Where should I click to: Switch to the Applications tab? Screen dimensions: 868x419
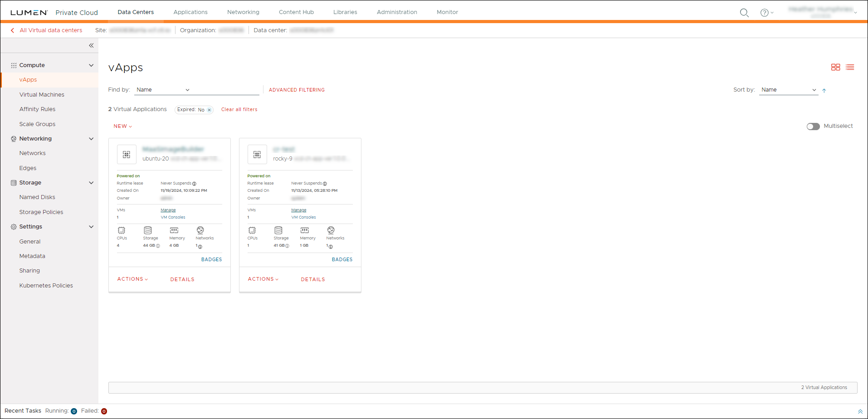190,12
